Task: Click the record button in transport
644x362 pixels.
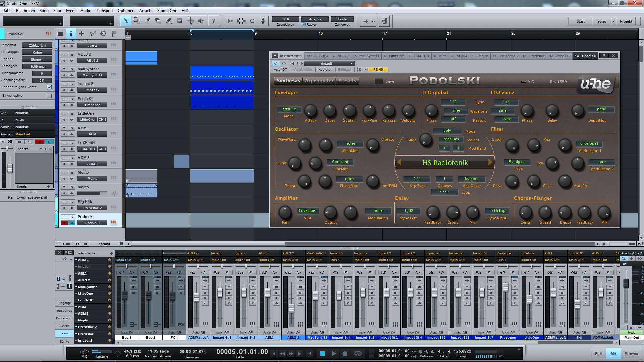Action: coord(345,353)
